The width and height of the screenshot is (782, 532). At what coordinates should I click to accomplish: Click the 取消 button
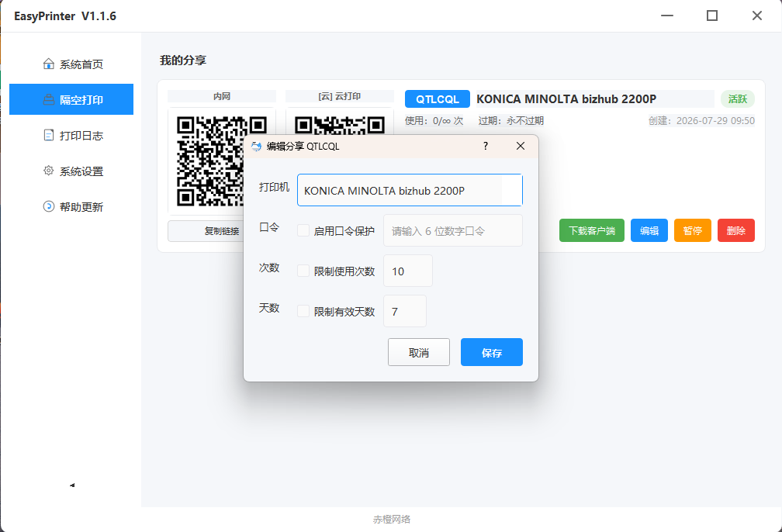coord(419,352)
